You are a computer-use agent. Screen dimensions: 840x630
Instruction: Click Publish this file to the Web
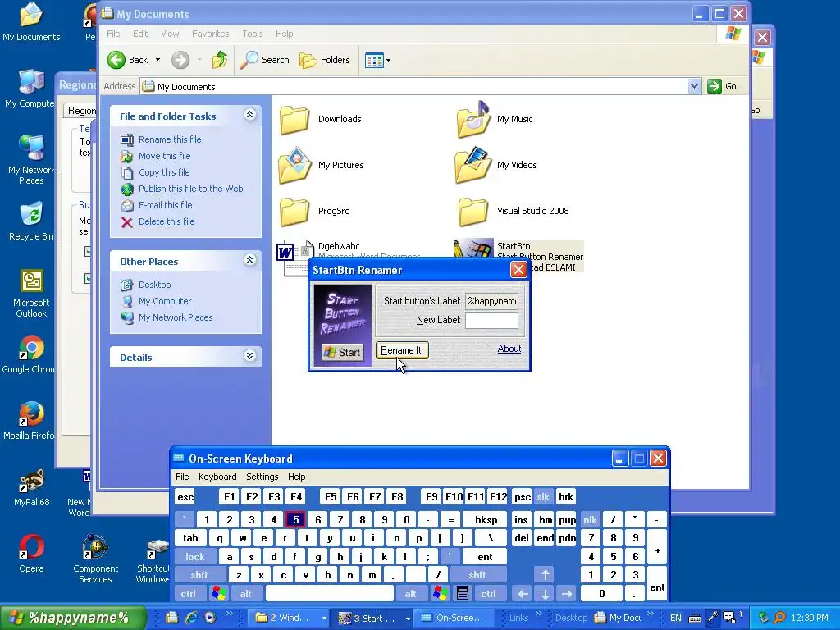[x=190, y=189]
